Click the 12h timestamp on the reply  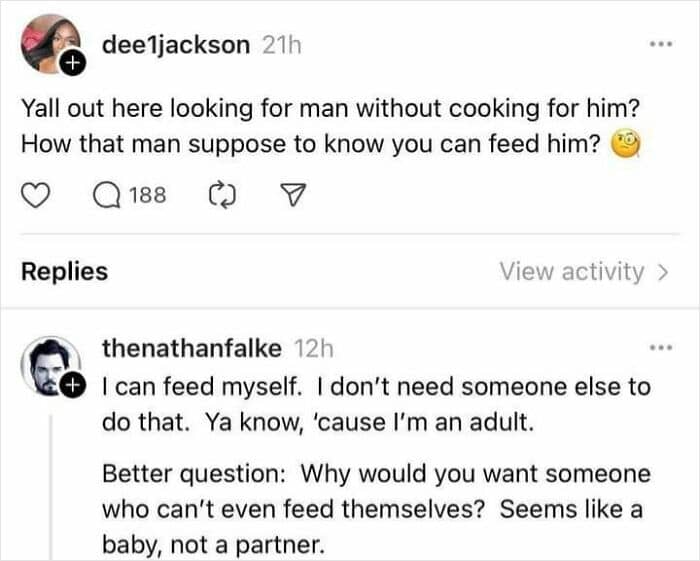tap(315, 349)
